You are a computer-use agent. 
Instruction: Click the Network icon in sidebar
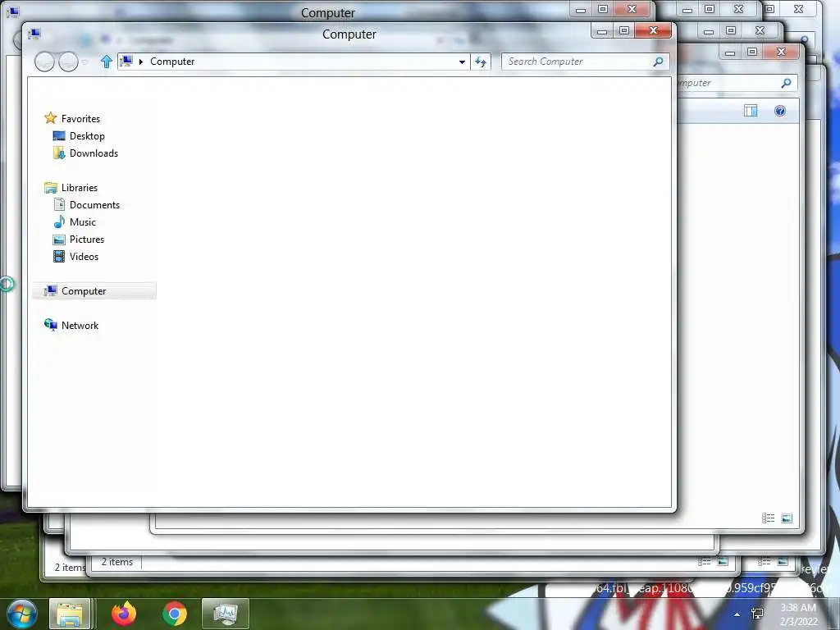(51, 325)
